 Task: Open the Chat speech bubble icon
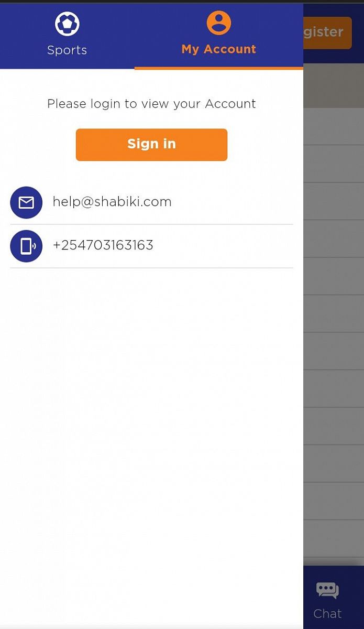[327, 591]
